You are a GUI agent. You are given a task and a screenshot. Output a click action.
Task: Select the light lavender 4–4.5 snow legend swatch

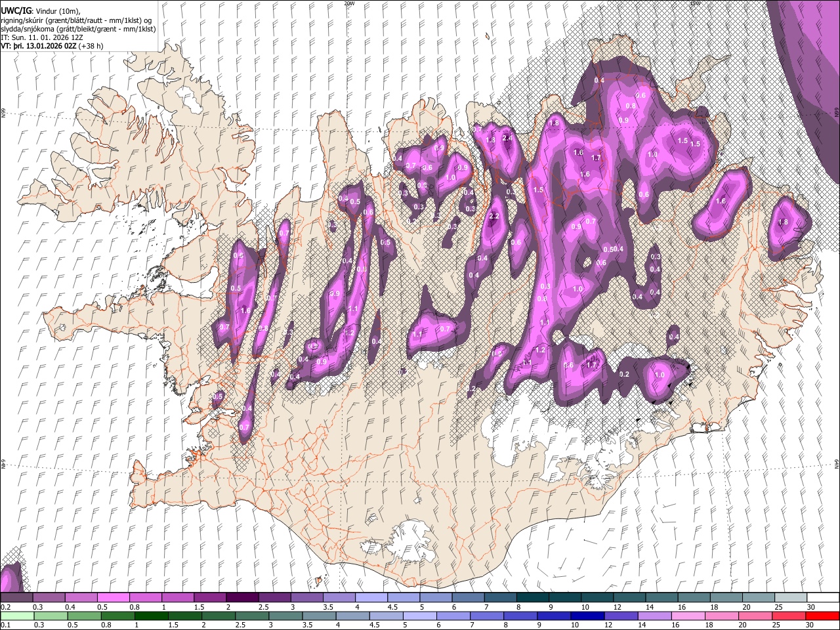tap(371, 598)
